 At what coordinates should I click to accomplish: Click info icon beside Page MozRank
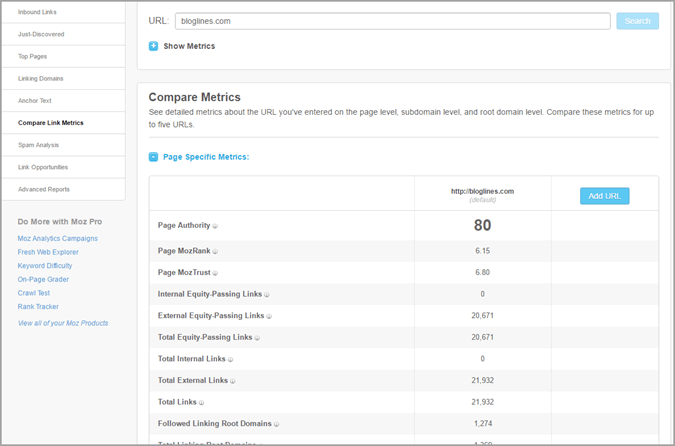215,251
